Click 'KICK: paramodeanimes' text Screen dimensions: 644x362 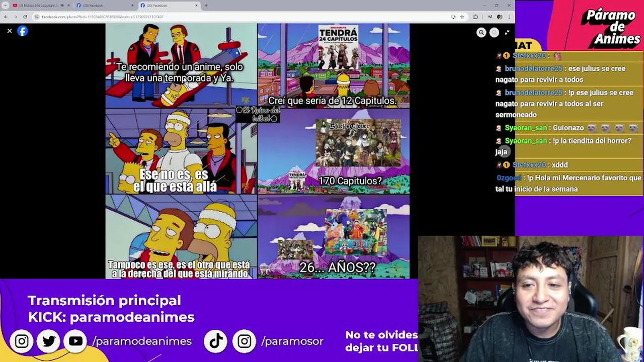point(111,317)
